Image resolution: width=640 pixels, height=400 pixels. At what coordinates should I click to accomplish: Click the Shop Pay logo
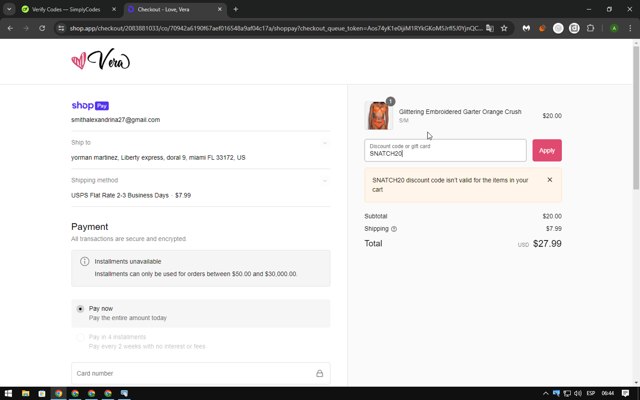tap(90, 105)
